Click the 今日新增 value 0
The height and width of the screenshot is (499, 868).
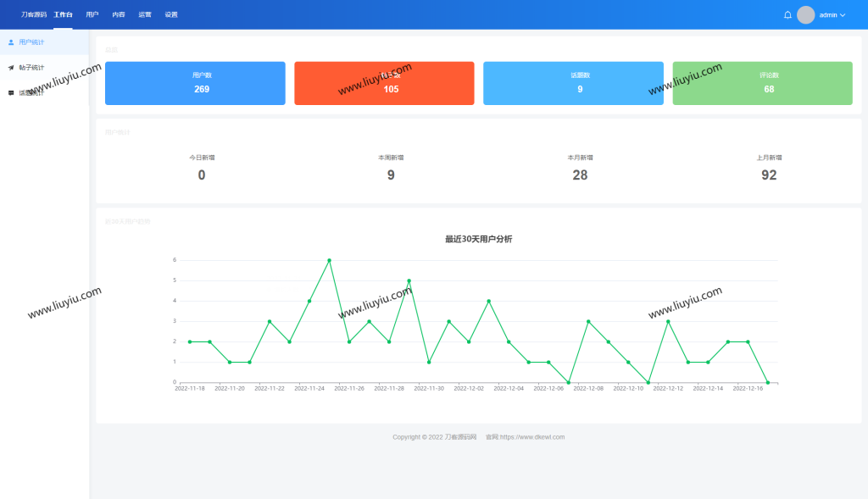[202, 175]
